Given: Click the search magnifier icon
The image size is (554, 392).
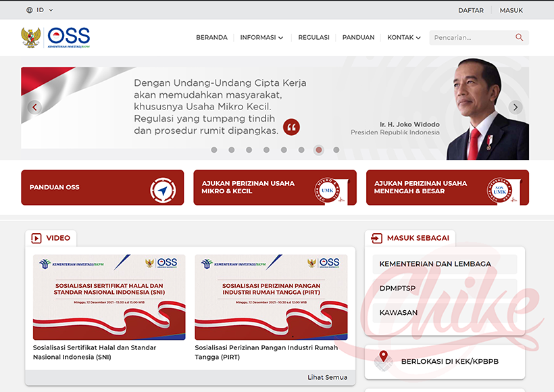Looking at the screenshot, I should point(519,37).
